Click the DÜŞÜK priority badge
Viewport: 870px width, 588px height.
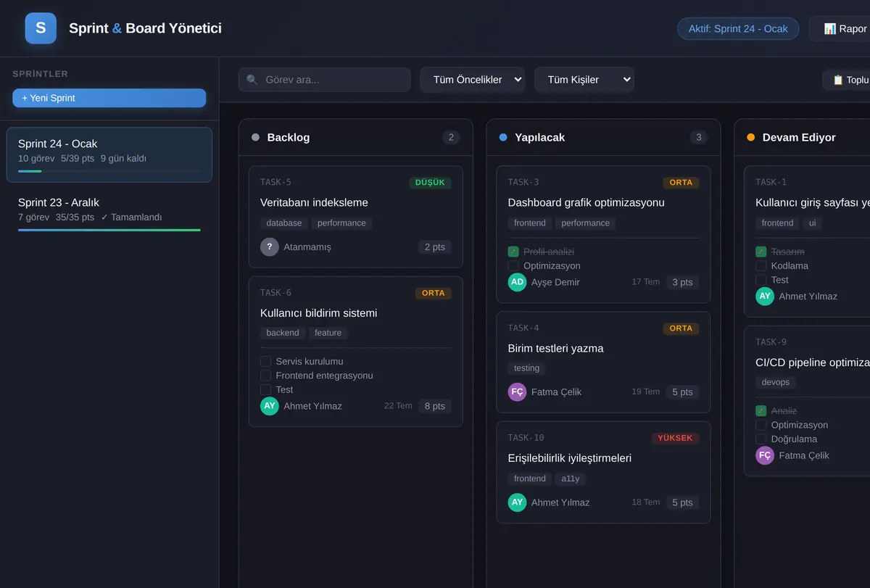click(430, 183)
